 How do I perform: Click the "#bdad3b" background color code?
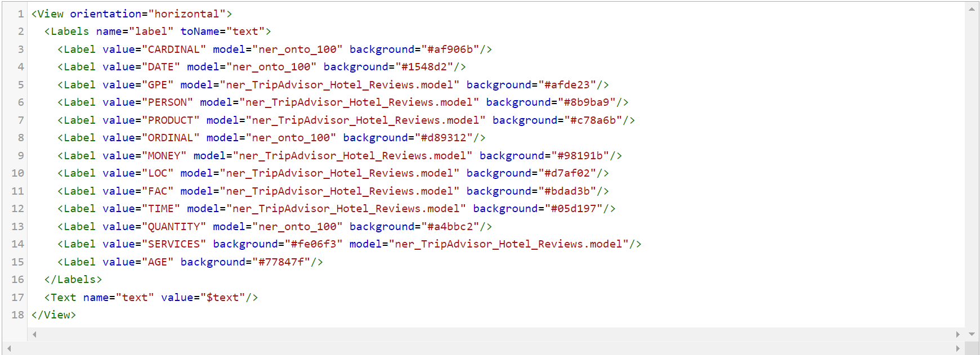pyautogui.click(x=567, y=191)
